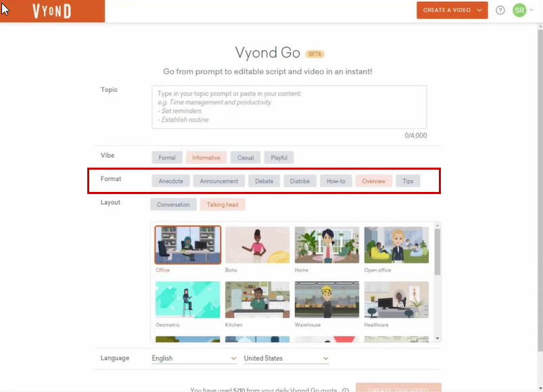Select the Home scene thumbnail

pyautogui.click(x=327, y=245)
